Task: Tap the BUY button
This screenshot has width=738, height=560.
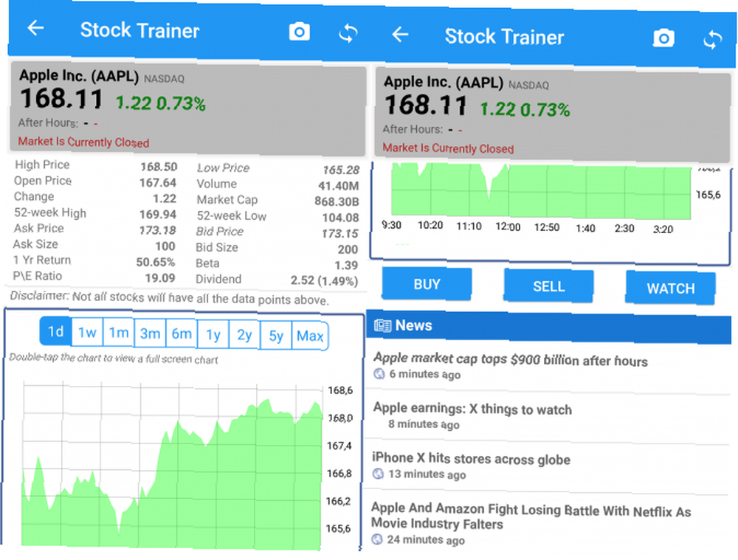Action: [x=427, y=284]
